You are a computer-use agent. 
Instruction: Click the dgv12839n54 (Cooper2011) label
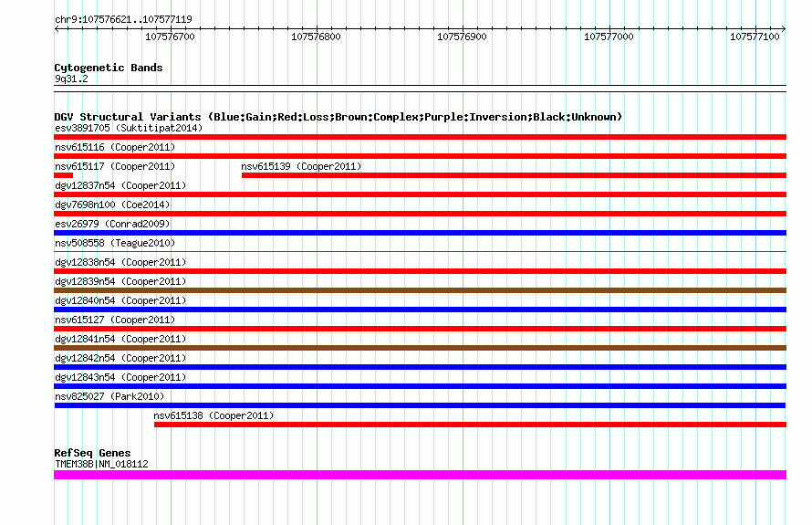[120, 281]
